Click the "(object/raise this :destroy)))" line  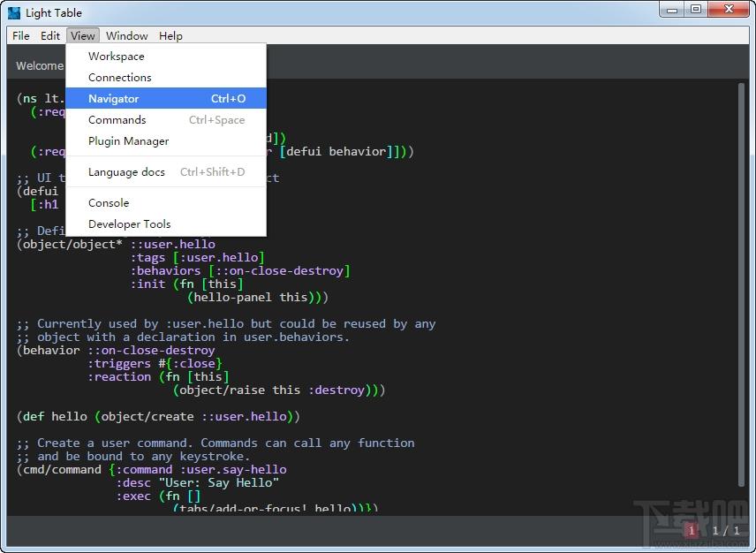[x=279, y=390]
